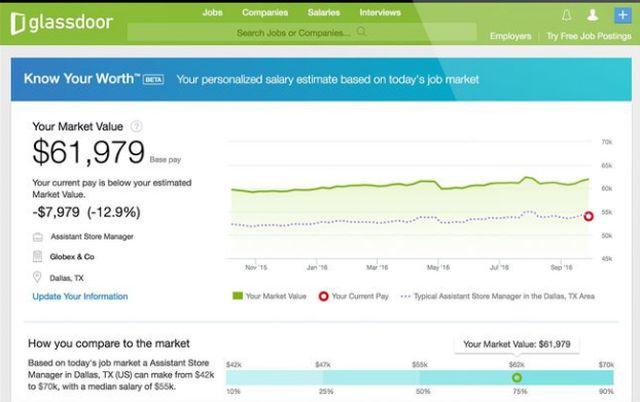The height and width of the screenshot is (402, 640).
Task: Click the Your Market Value legend swatch
Action: click(x=238, y=296)
